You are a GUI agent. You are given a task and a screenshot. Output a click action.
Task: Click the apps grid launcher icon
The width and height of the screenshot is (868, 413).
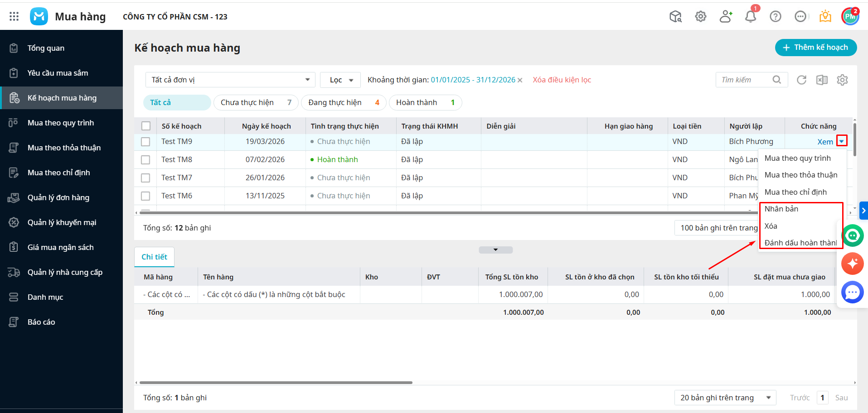[x=14, y=17]
